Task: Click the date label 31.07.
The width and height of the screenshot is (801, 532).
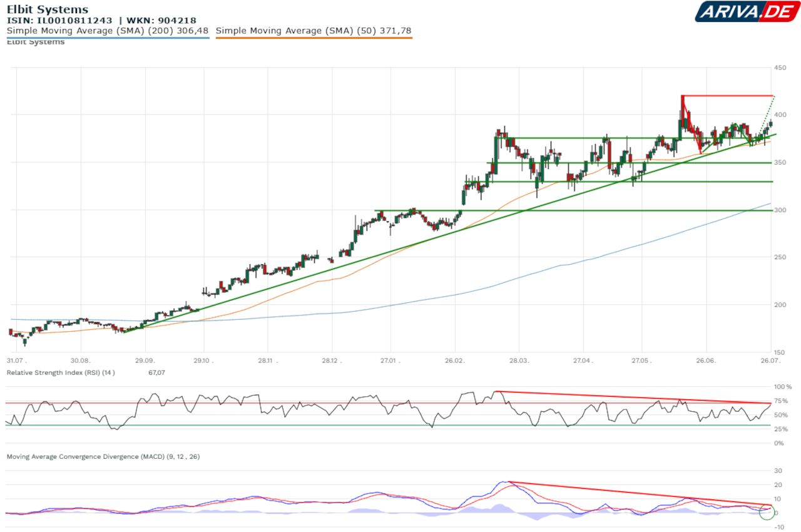Action: pyautogui.click(x=17, y=361)
